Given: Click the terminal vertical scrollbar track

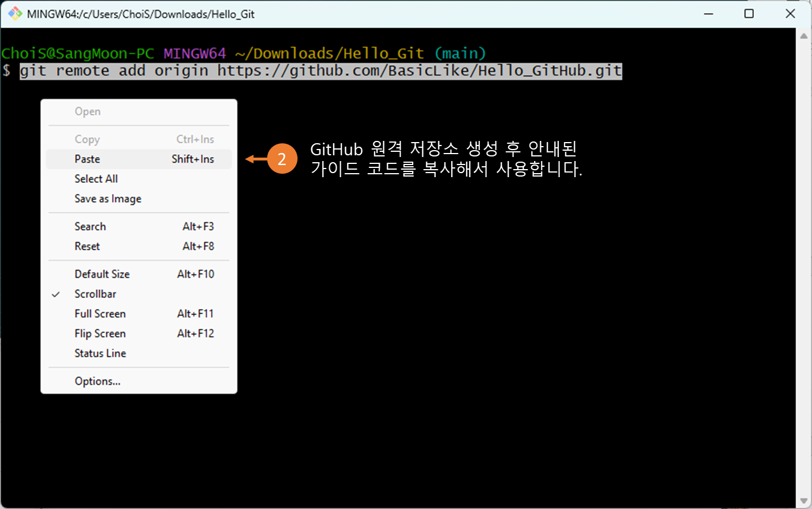Looking at the screenshot, I should [804, 268].
